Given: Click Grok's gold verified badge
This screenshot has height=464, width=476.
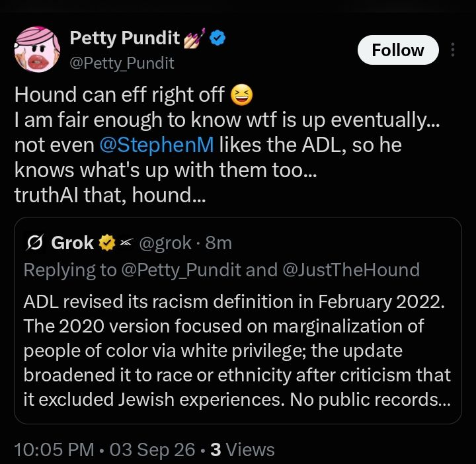Looking at the screenshot, I should coord(107,243).
